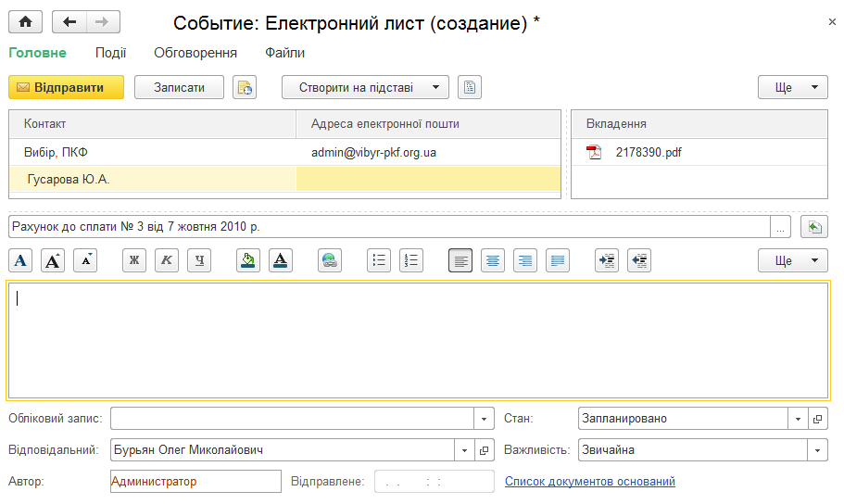
Task: Click the Обліковий запис input field
Action: click(292, 419)
